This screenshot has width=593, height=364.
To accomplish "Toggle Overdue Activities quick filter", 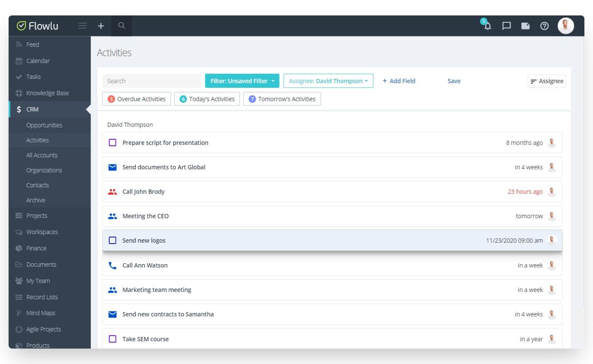I will 136,99.
